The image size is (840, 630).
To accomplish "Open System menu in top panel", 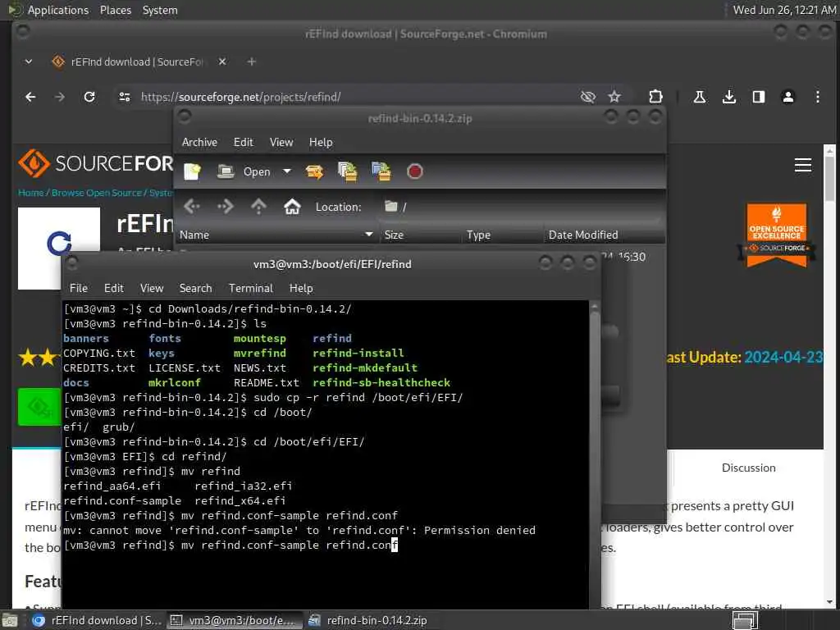I will click(160, 10).
